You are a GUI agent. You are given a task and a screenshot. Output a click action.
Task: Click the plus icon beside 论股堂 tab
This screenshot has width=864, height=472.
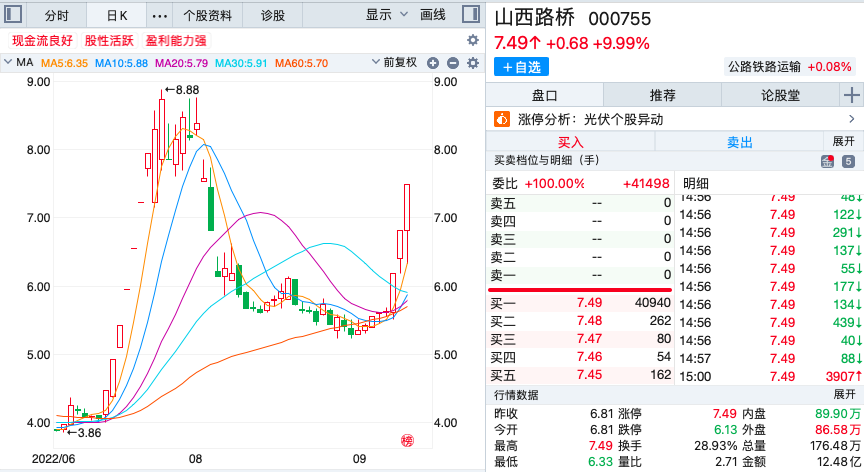pyautogui.click(x=852, y=96)
